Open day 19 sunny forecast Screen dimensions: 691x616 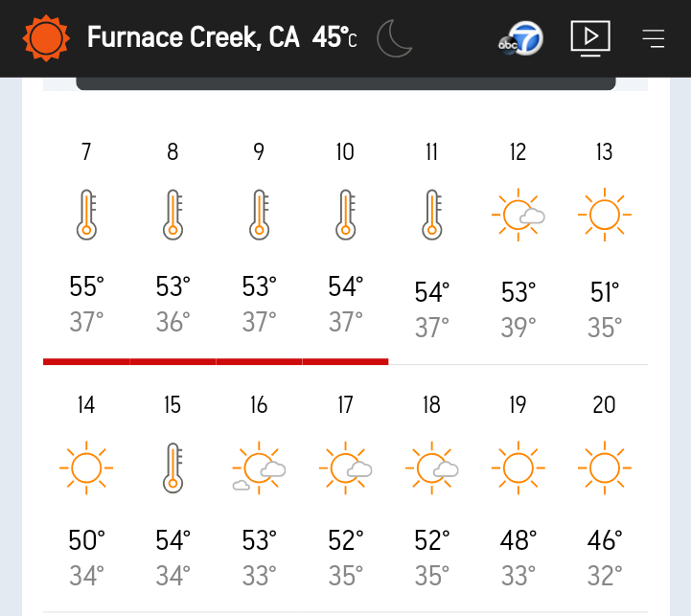pyautogui.click(x=518, y=490)
